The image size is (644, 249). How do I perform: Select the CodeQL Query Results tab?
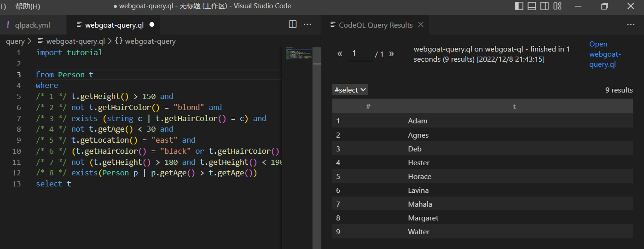(x=375, y=25)
